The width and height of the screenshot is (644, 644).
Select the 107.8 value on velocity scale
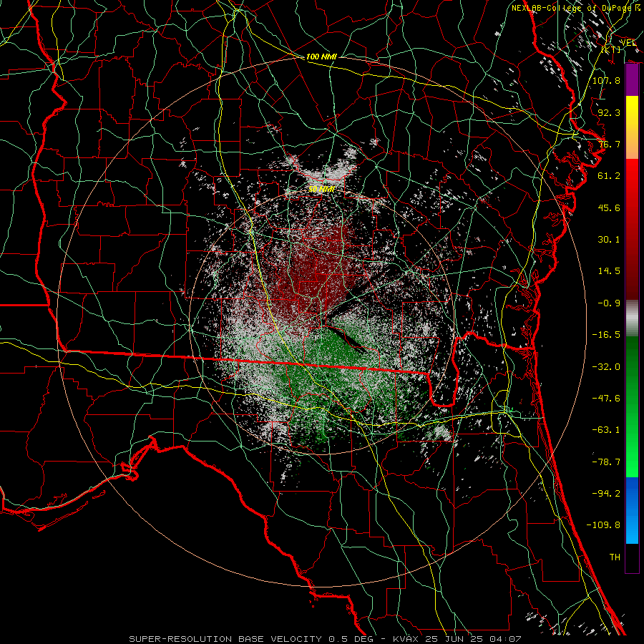click(606, 80)
